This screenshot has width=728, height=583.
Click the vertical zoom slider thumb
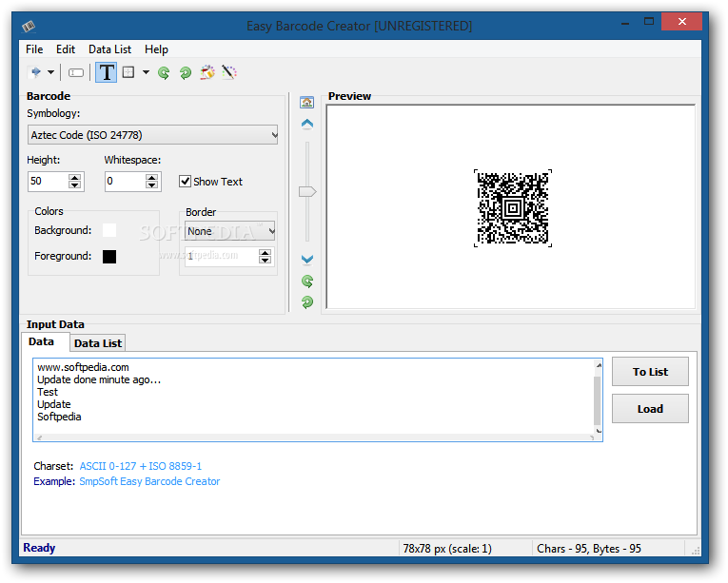(306, 192)
